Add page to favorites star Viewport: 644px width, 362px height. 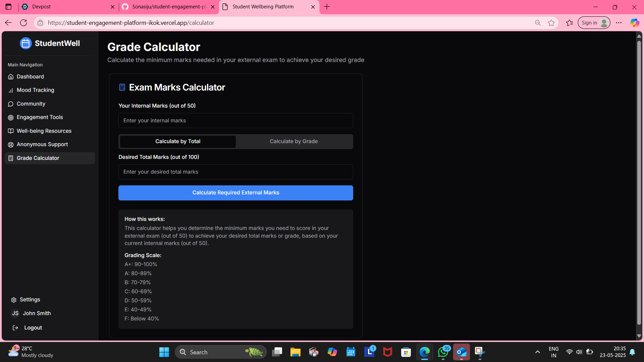tap(551, 23)
